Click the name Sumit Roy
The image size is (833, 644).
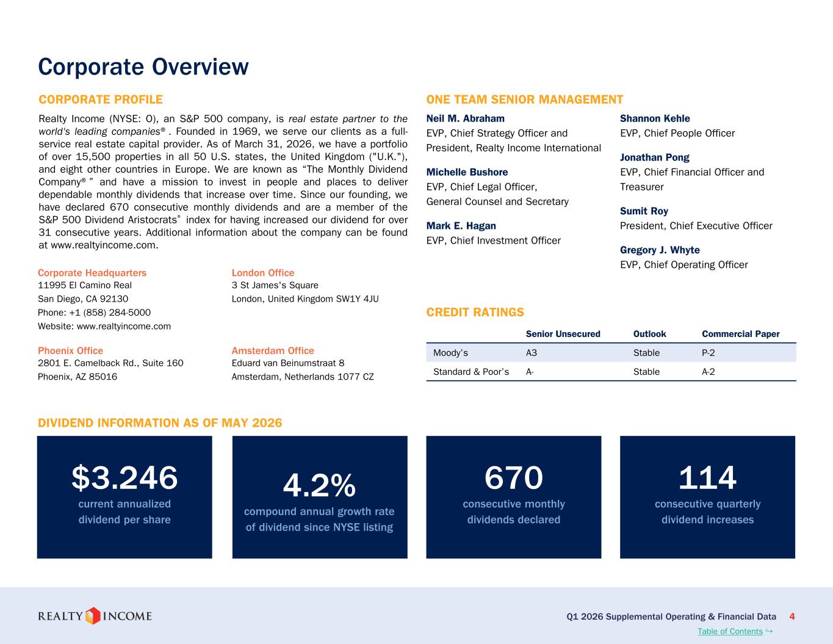[x=644, y=211]
